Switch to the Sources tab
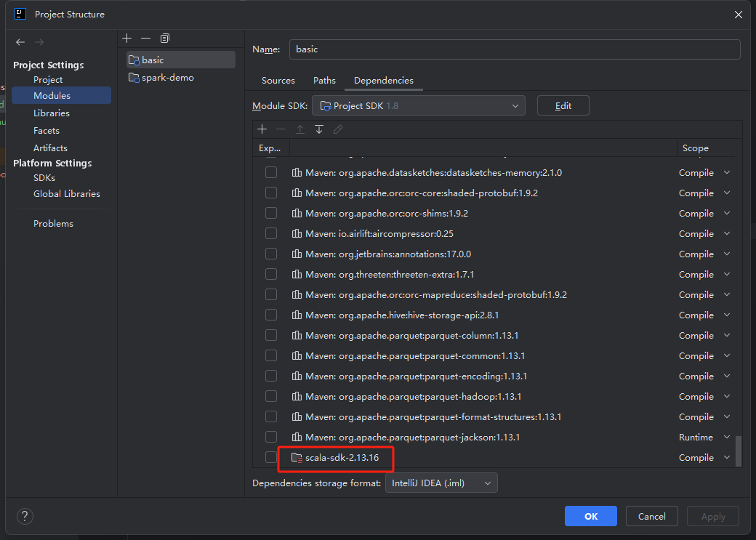Viewport: 756px width, 540px height. (278, 81)
